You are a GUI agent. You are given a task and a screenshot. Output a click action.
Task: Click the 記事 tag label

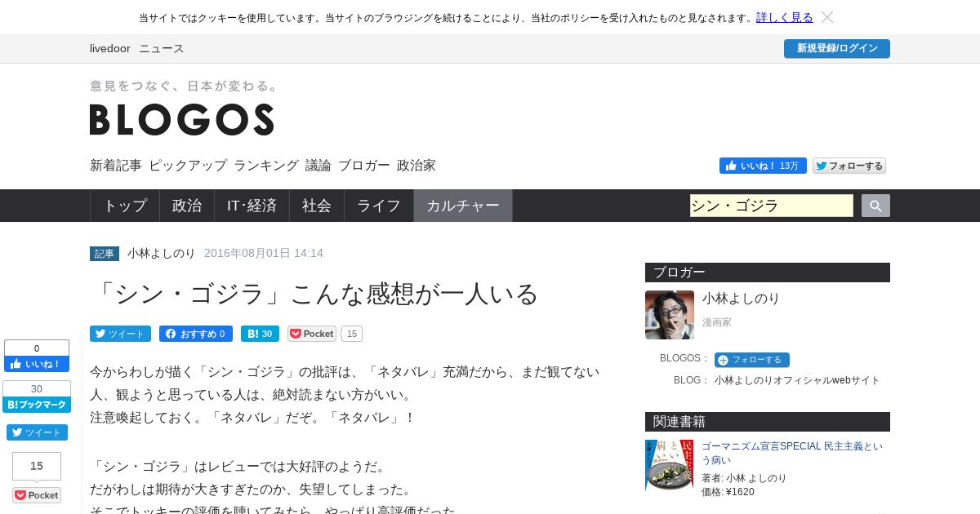click(105, 254)
